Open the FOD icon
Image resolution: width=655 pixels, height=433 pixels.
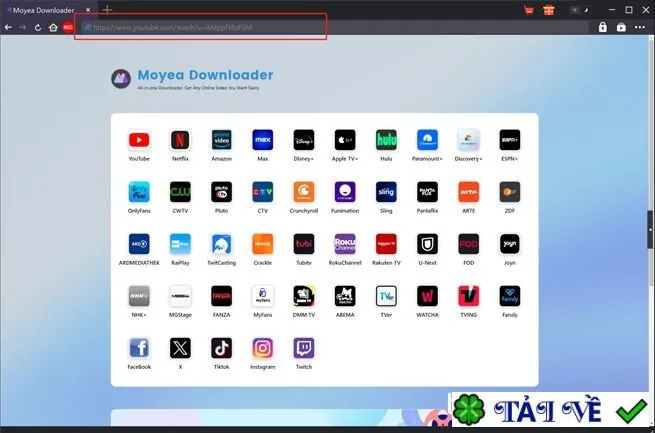point(468,244)
